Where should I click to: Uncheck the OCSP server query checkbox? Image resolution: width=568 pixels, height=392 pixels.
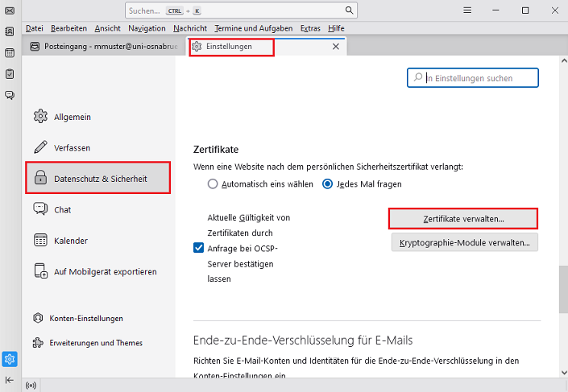199,248
